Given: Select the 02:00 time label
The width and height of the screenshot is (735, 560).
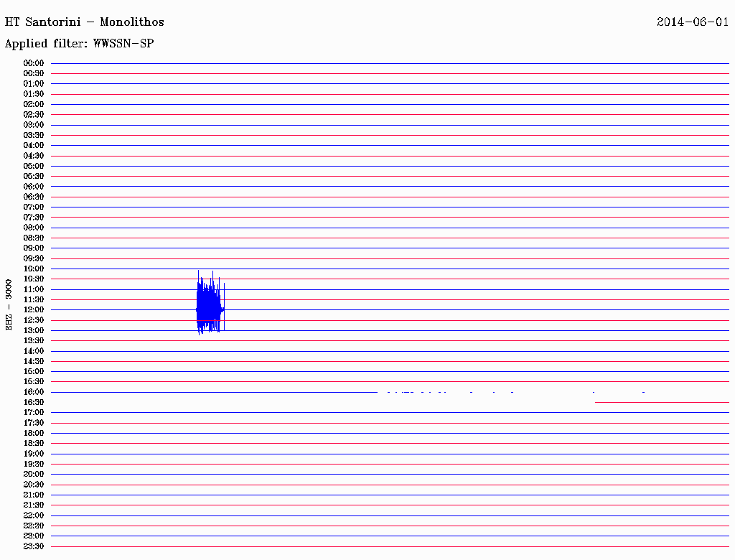Looking at the screenshot, I should [34, 105].
